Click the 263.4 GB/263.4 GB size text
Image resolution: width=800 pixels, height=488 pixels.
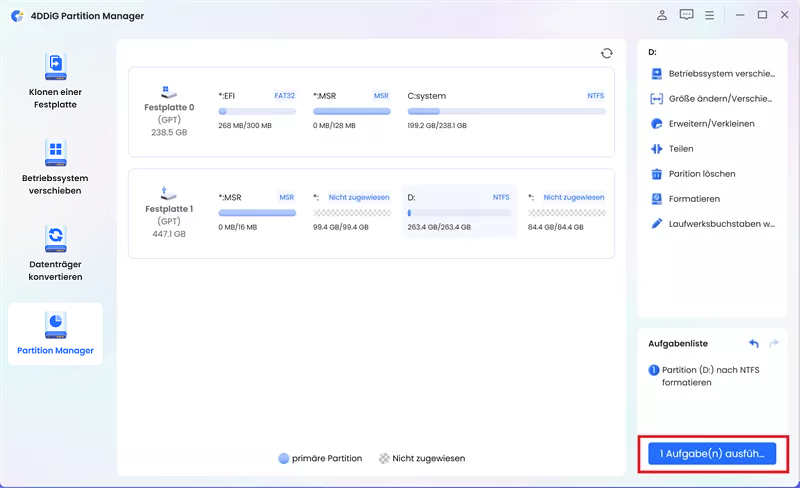click(439, 227)
